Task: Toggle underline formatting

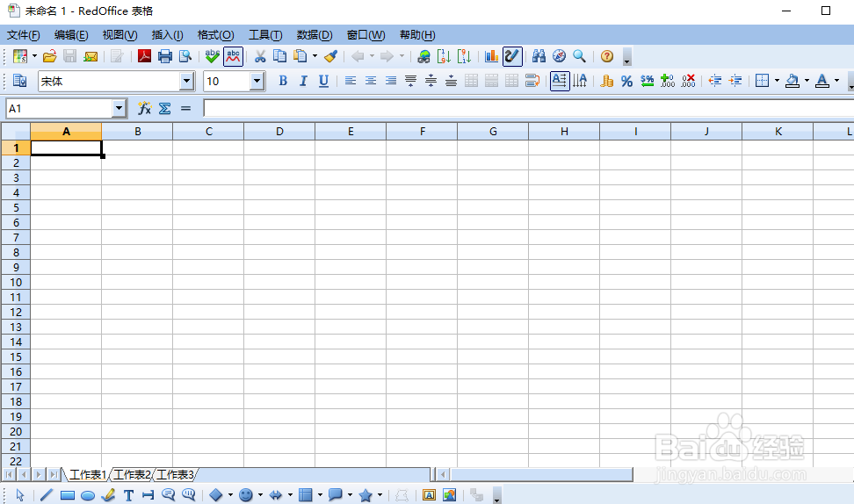Action: coord(323,81)
